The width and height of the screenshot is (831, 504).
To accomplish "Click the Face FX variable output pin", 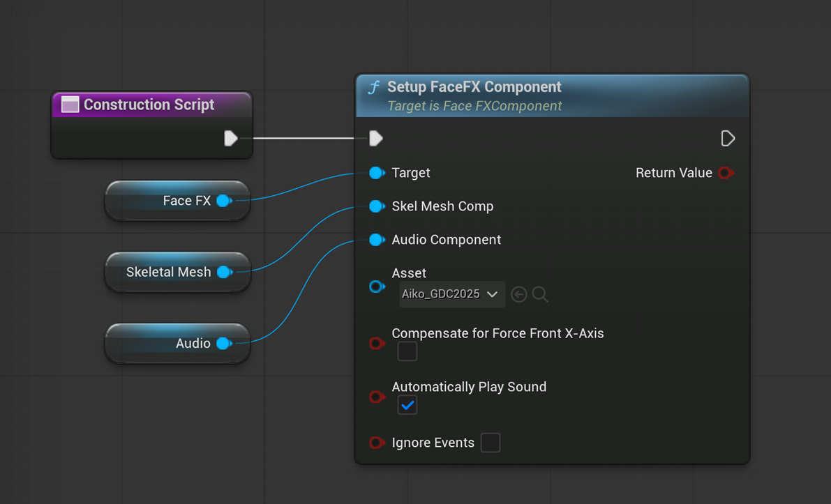I will pyautogui.click(x=224, y=201).
